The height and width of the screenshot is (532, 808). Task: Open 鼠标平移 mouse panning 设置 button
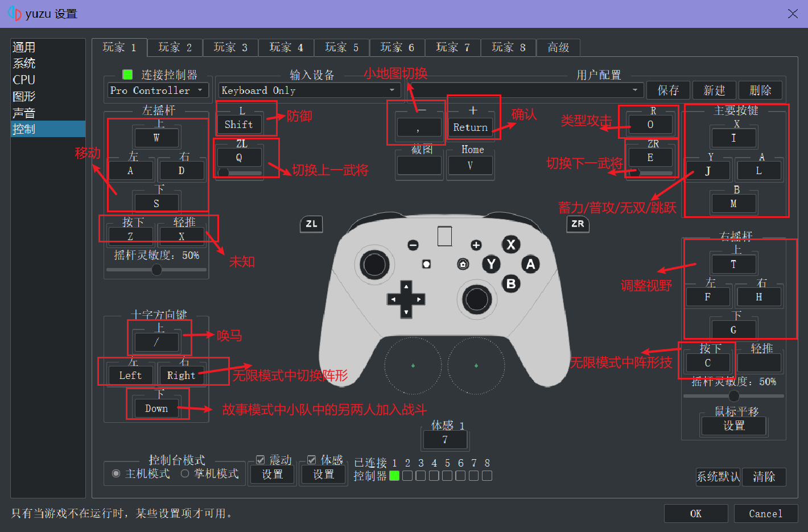(x=733, y=426)
